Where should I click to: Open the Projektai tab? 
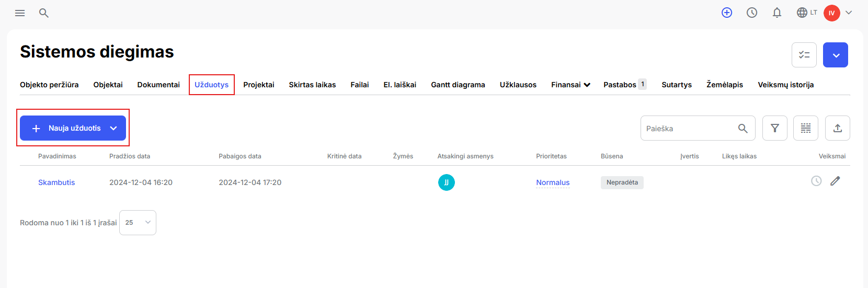click(259, 85)
